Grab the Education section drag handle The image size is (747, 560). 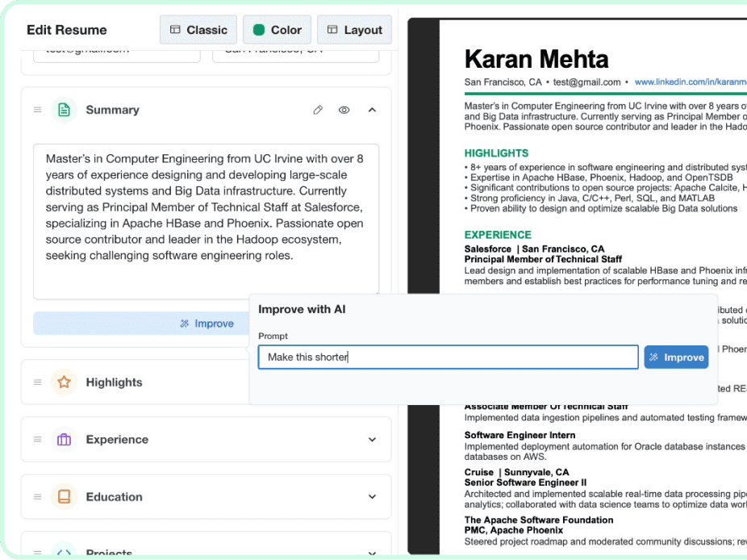(38, 496)
